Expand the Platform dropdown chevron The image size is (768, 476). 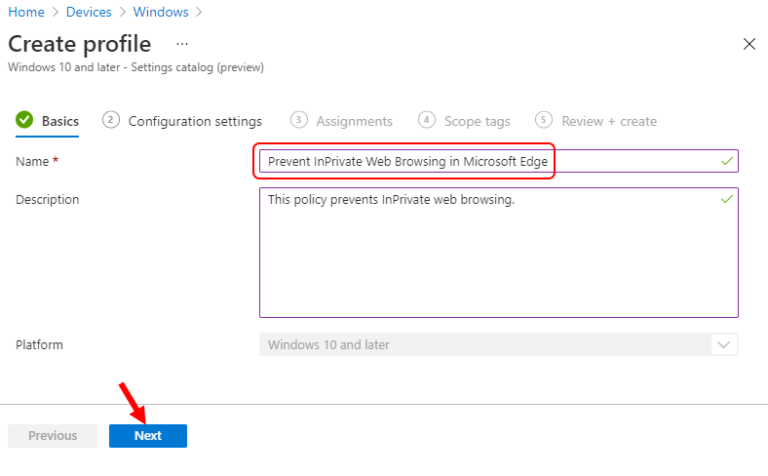tap(722, 345)
